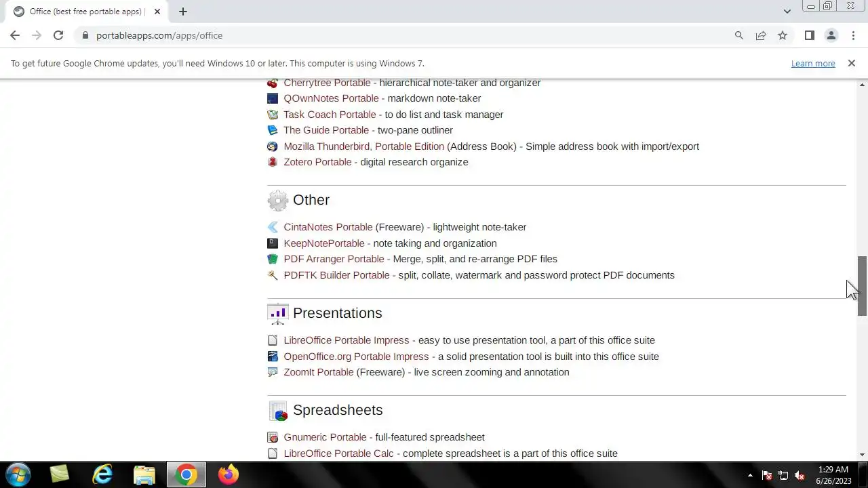Open the ZoomIt Portable link
The width and height of the screenshot is (868, 488).
tap(319, 372)
